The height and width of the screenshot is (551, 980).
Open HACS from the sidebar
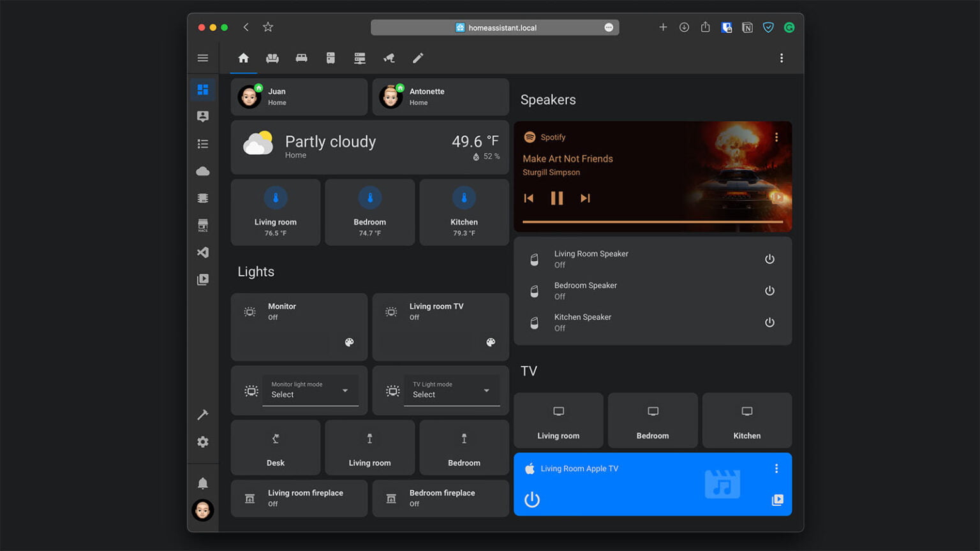point(203,224)
